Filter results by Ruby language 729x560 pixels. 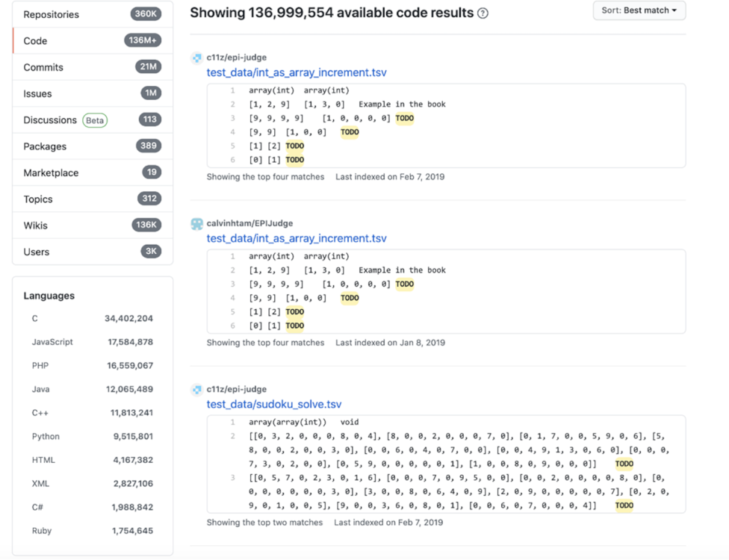coord(43,531)
